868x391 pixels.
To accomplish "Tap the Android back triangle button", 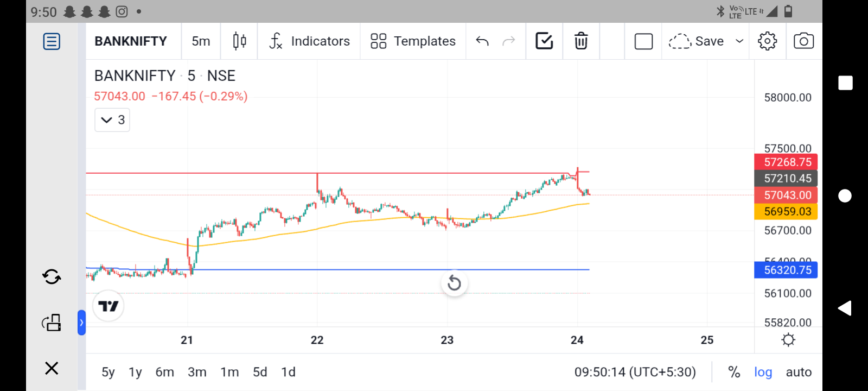I will click(x=845, y=308).
